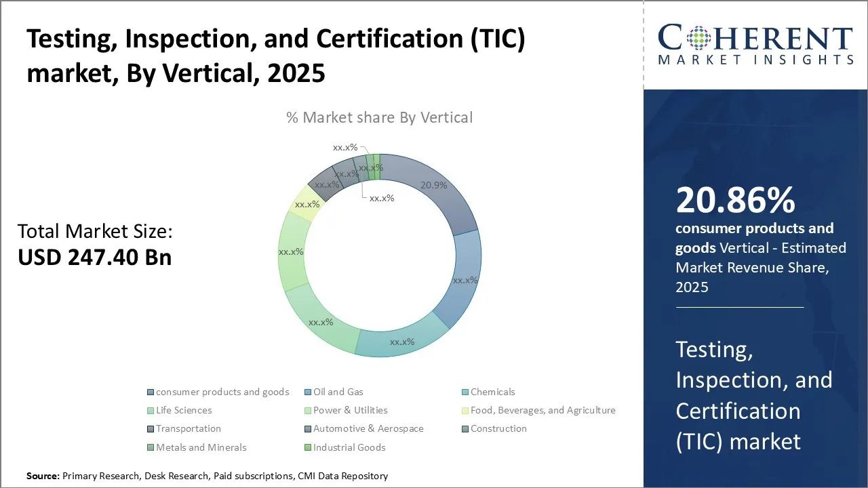Select the 'USD 247.40 Bn' market size text
The image size is (868, 488).
[94, 258]
